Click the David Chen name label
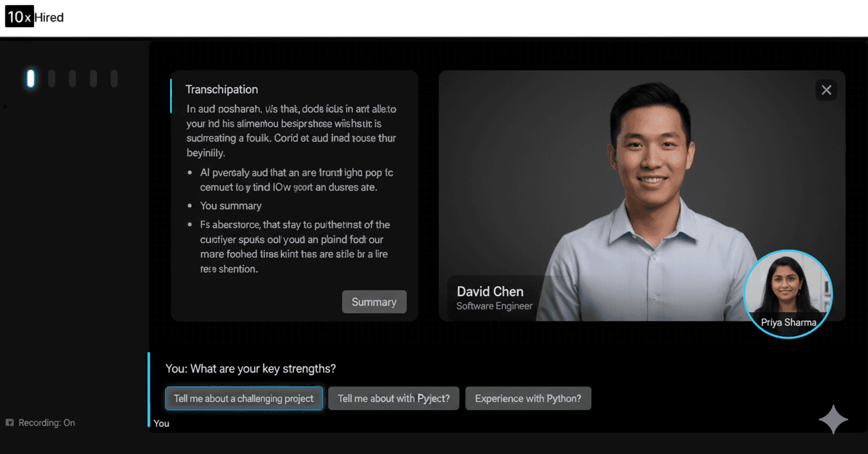 (490, 291)
